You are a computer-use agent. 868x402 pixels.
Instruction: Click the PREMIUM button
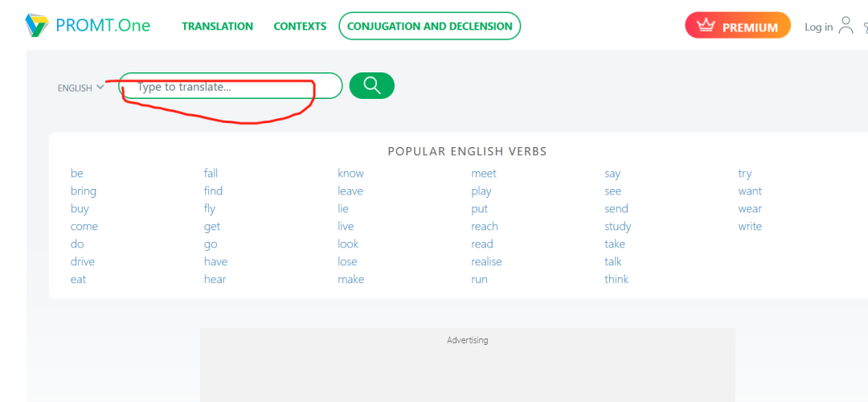pos(738,26)
